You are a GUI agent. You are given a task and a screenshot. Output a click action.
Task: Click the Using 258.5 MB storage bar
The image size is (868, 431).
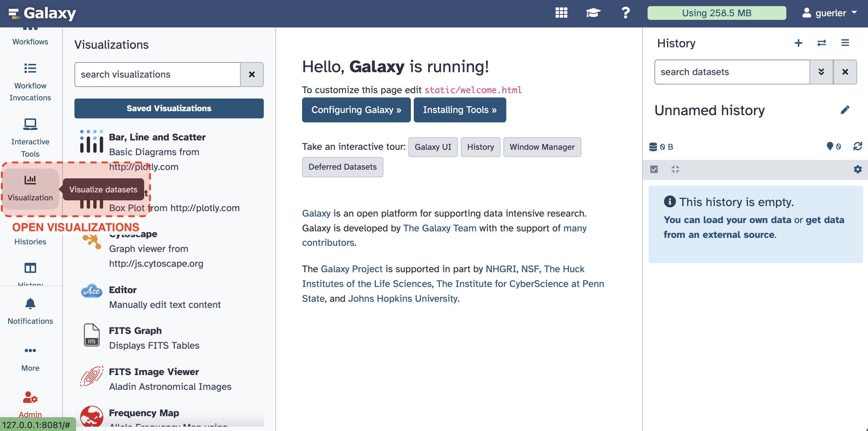click(x=716, y=13)
